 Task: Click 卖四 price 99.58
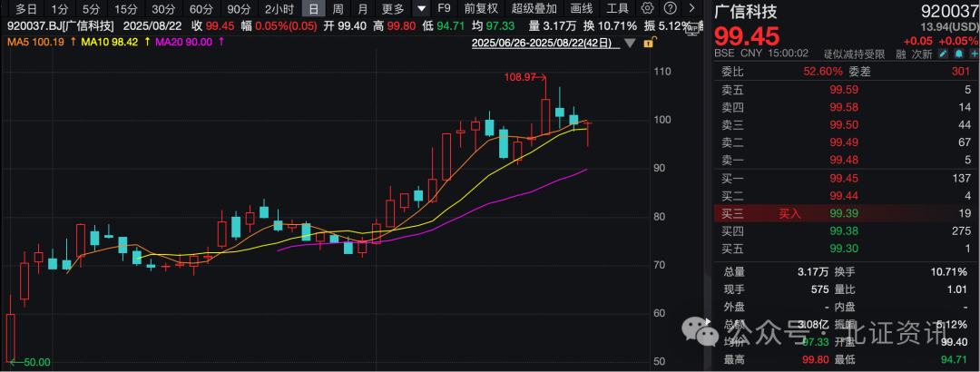[842, 107]
